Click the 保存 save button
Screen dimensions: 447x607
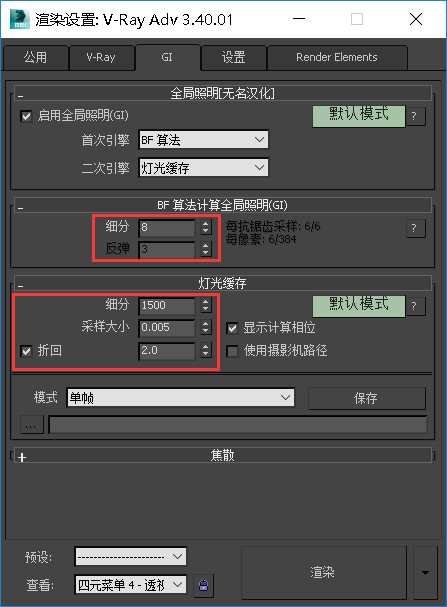tap(367, 398)
